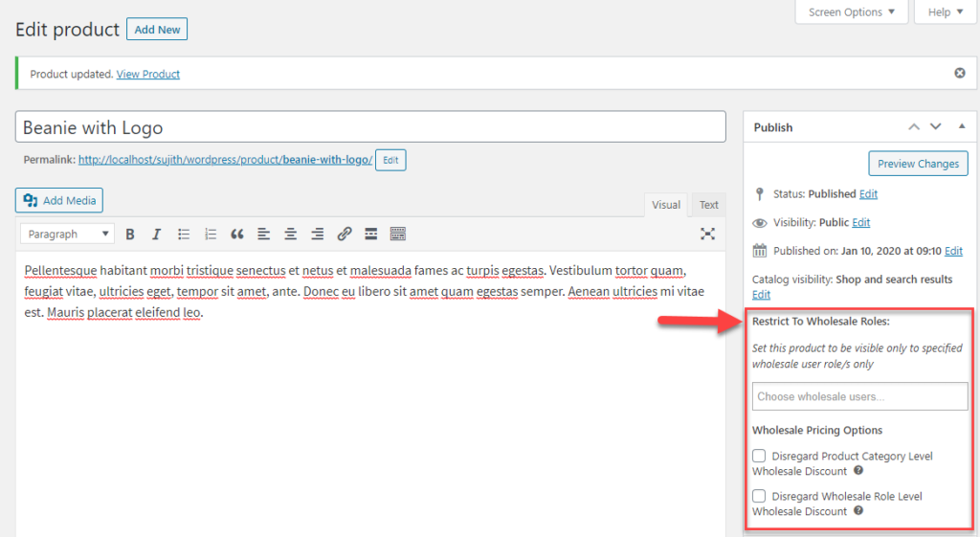Enable Disregard Product Category Level Wholesale Discount
The width and height of the screenshot is (980, 537).
[759, 456]
